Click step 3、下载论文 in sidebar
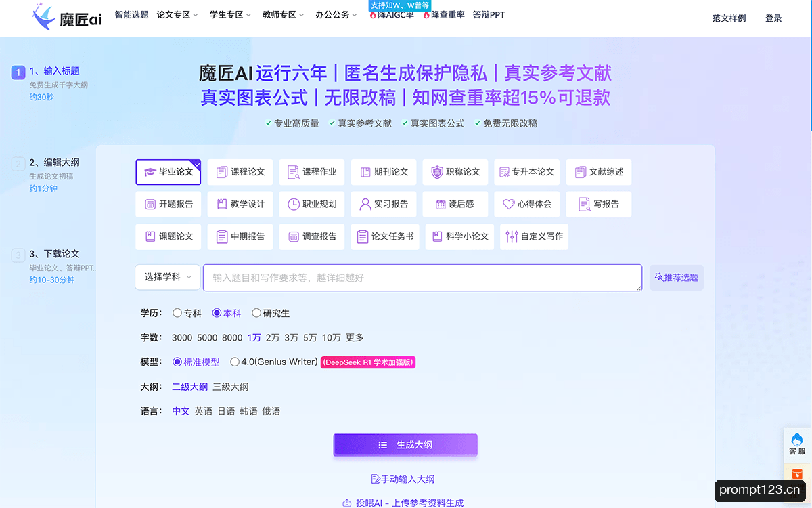This screenshot has height=508, width=812. [x=54, y=253]
